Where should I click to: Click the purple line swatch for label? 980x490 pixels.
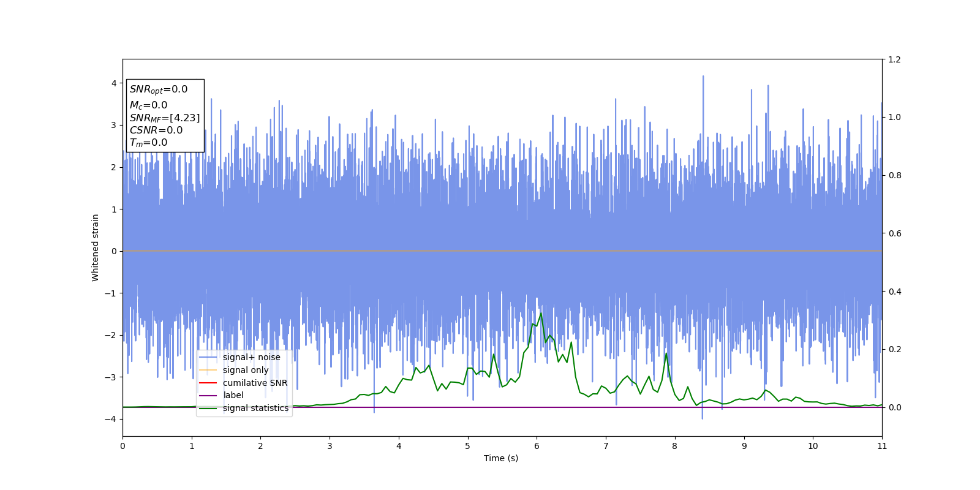point(208,396)
